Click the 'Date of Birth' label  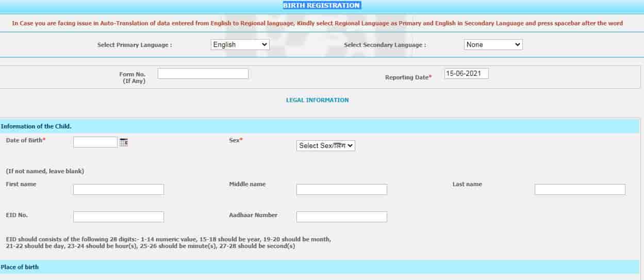coord(26,140)
